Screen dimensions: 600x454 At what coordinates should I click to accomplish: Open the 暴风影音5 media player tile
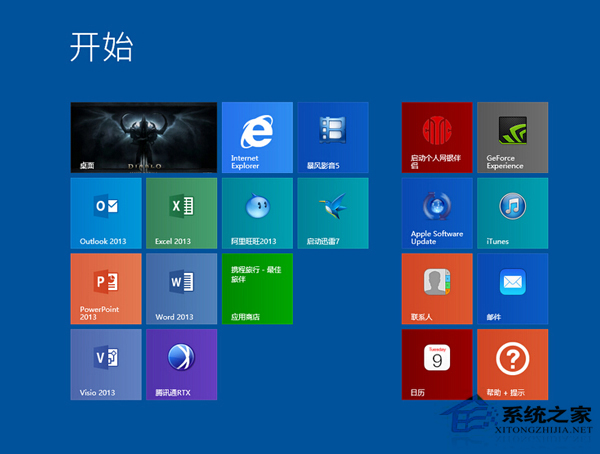[x=333, y=137]
